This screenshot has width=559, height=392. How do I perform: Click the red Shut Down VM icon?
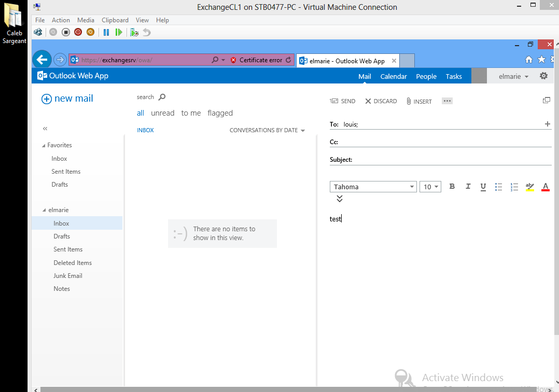[78, 33]
